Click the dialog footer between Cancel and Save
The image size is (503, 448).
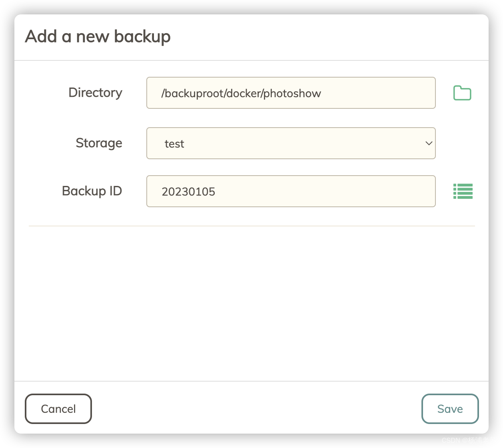tap(256, 408)
